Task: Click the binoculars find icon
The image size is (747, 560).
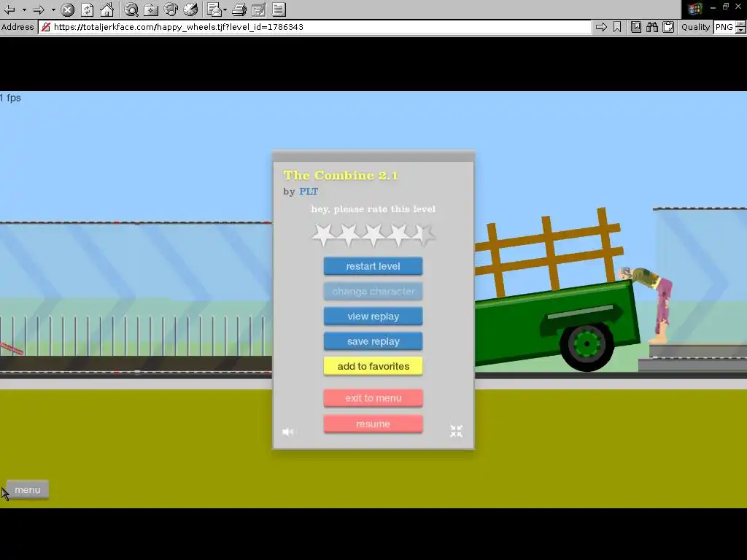Action: tap(652, 27)
